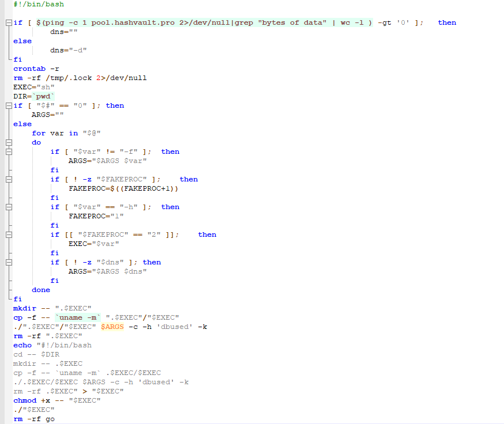Click the wc -l command text
Screen dimensions: 504x424
(352, 23)
